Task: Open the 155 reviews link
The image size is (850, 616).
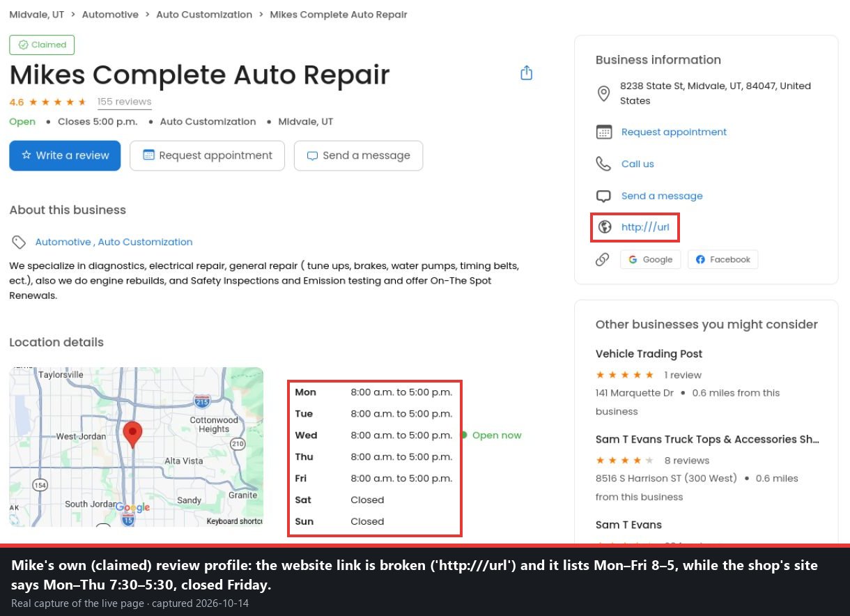Action: tap(125, 102)
